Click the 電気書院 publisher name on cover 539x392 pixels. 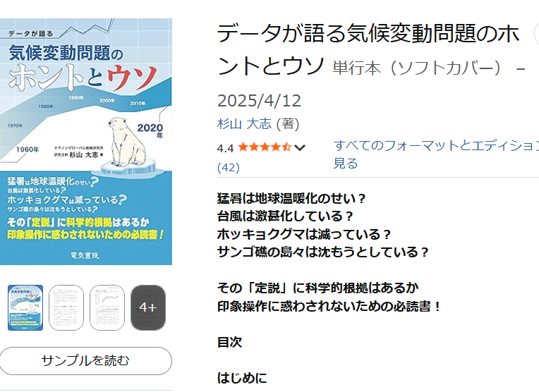(85, 255)
